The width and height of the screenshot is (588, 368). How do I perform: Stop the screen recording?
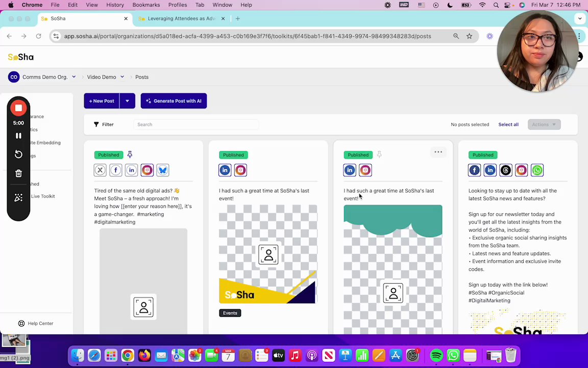[x=18, y=108]
